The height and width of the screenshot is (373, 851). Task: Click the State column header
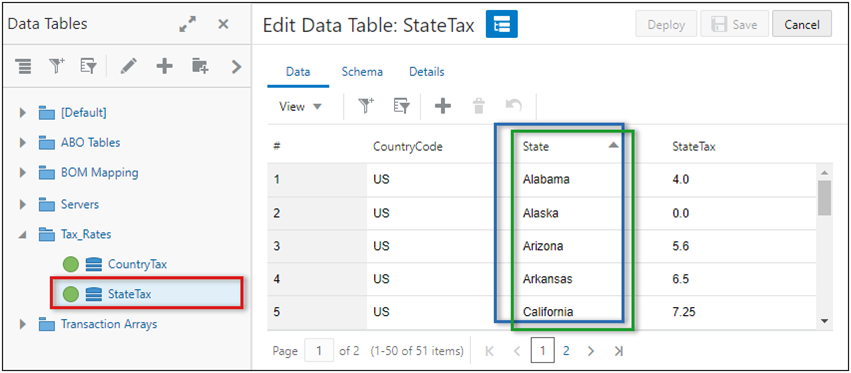(x=536, y=147)
